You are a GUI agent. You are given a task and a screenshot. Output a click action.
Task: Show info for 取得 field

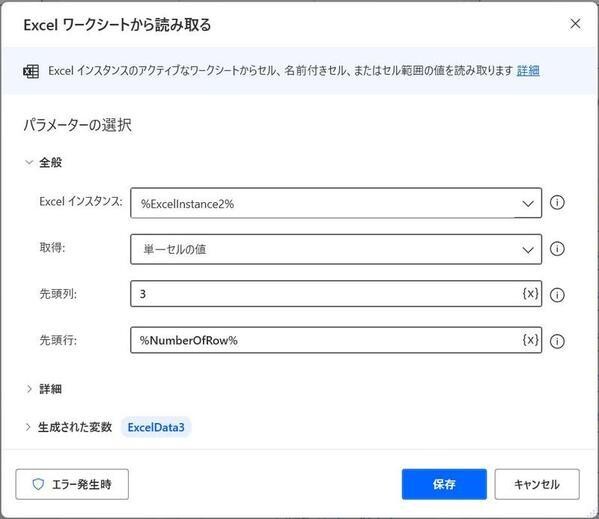point(557,249)
